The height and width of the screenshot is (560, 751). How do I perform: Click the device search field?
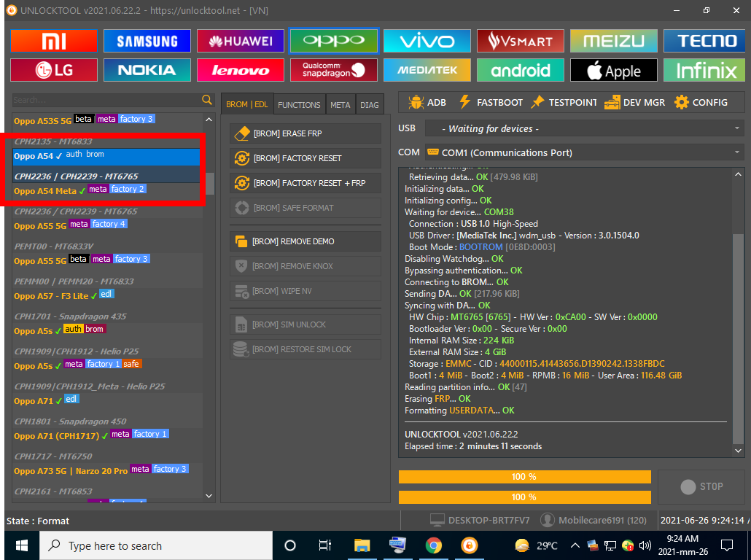tap(106, 100)
